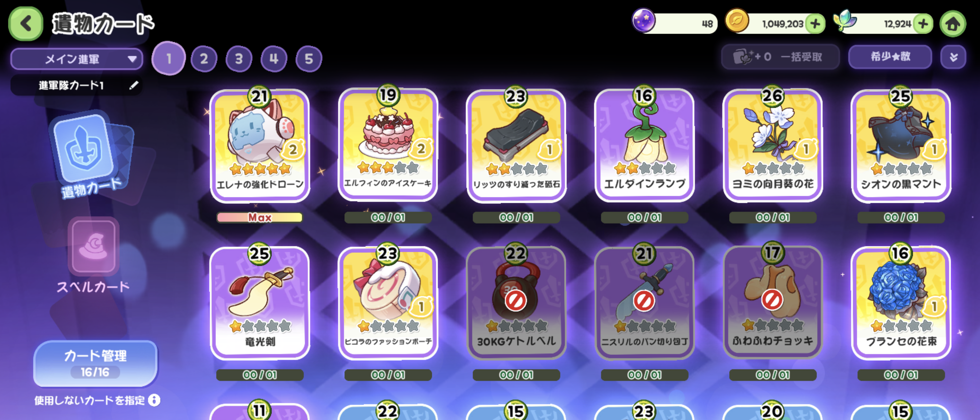Image resolution: width=980 pixels, height=420 pixels.
Task: Open info icon beside 使用しないカードを指定
Action: click(154, 400)
